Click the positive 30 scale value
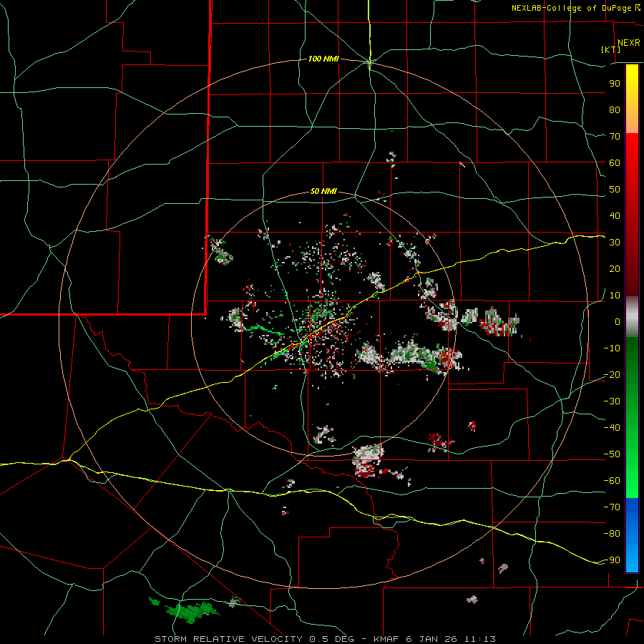The width and height of the screenshot is (644, 644). point(615,243)
